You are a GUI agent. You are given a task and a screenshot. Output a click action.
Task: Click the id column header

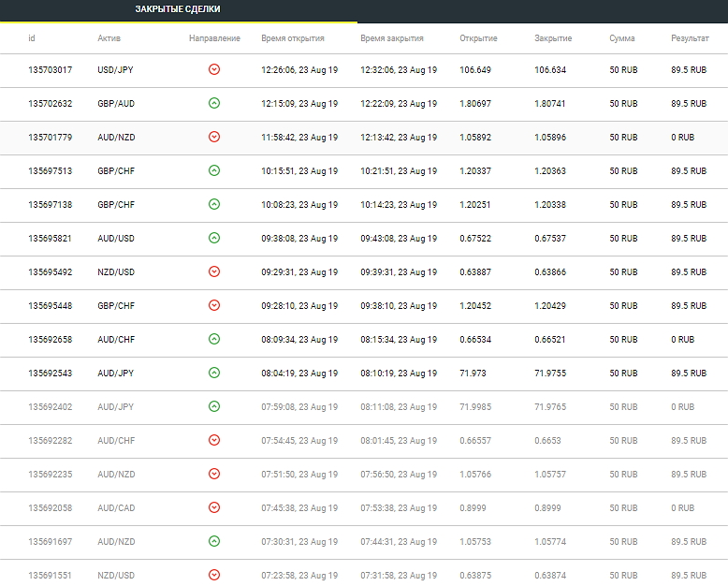[x=32, y=38]
